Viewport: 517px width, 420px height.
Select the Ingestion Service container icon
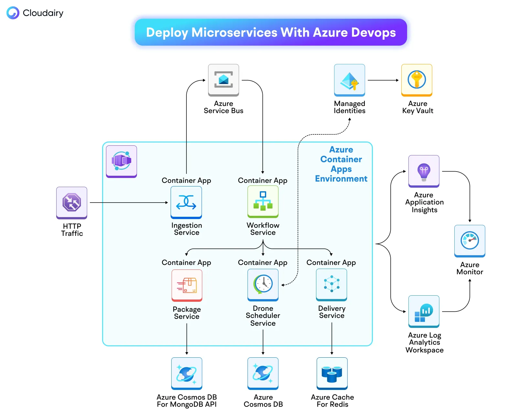(186, 203)
